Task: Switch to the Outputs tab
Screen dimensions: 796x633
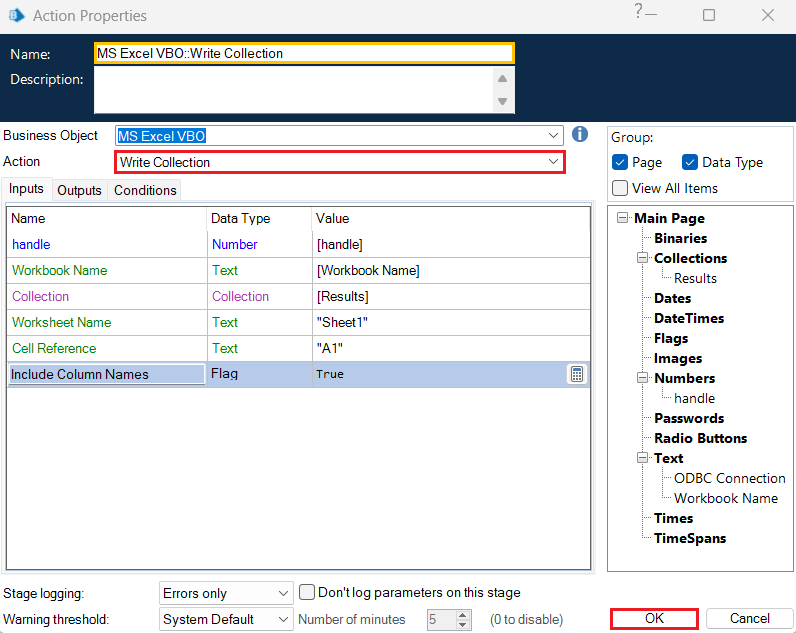Action: pos(79,190)
